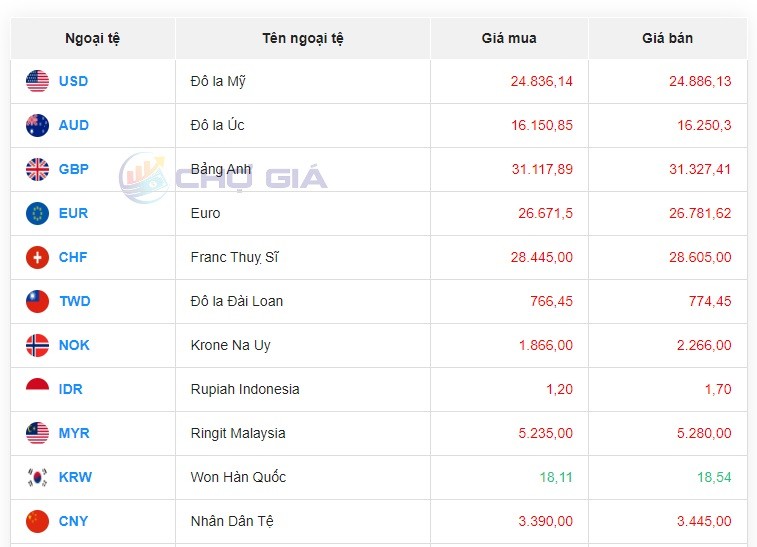Click the 'Giá mua' column header
757x547 pixels.
pos(509,38)
